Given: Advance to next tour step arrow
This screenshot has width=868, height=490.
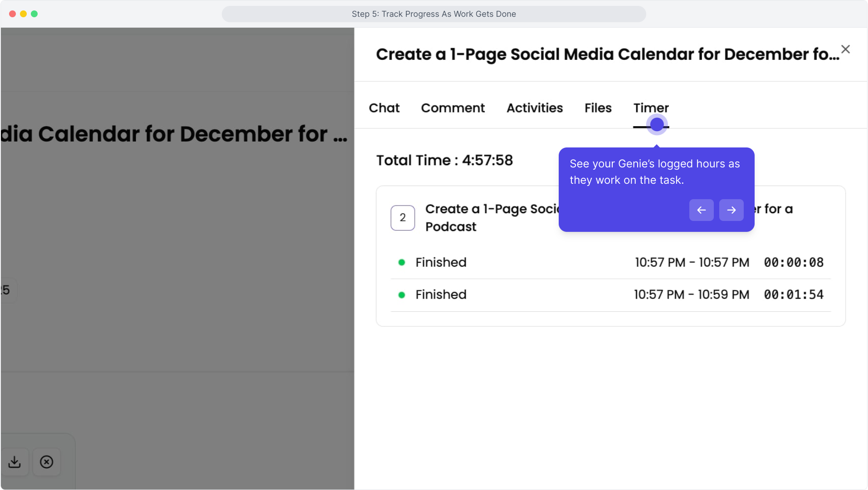Looking at the screenshot, I should tap(731, 210).
